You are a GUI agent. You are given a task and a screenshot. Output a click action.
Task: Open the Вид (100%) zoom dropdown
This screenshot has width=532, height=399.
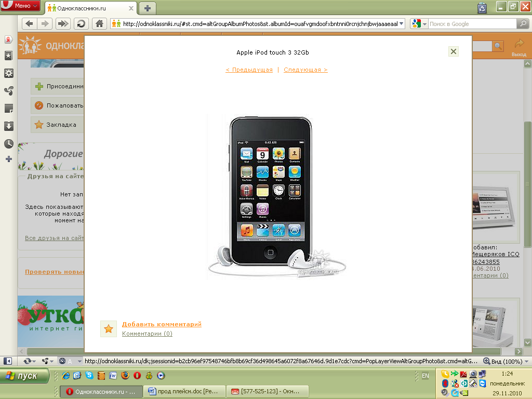click(507, 361)
